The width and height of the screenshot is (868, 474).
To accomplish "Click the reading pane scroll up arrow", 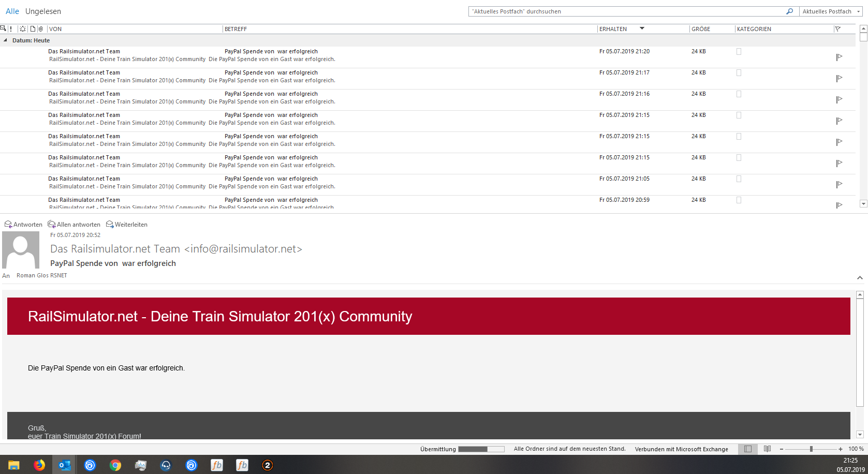I will (860, 294).
